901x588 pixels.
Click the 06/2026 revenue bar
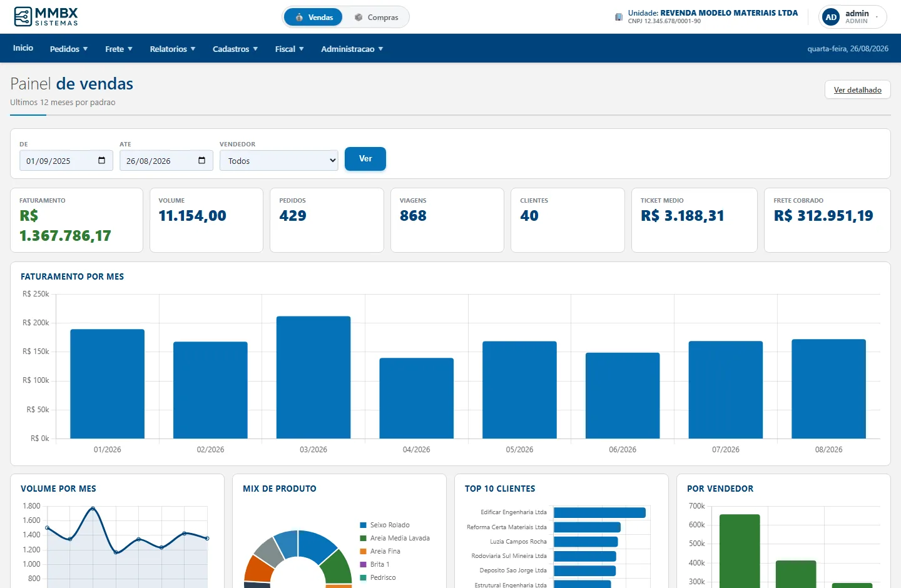[x=623, y=395]
